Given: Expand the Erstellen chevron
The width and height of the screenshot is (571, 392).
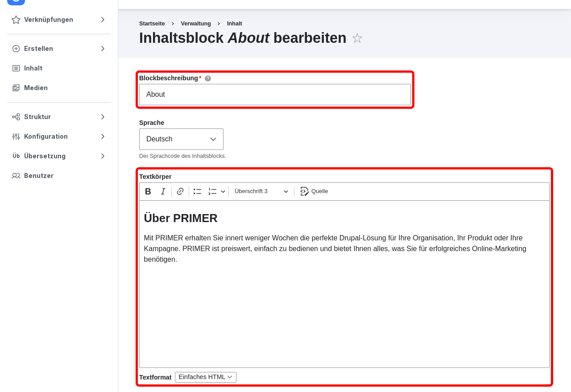Looking at the screenshot, I should tap(103, 49).
